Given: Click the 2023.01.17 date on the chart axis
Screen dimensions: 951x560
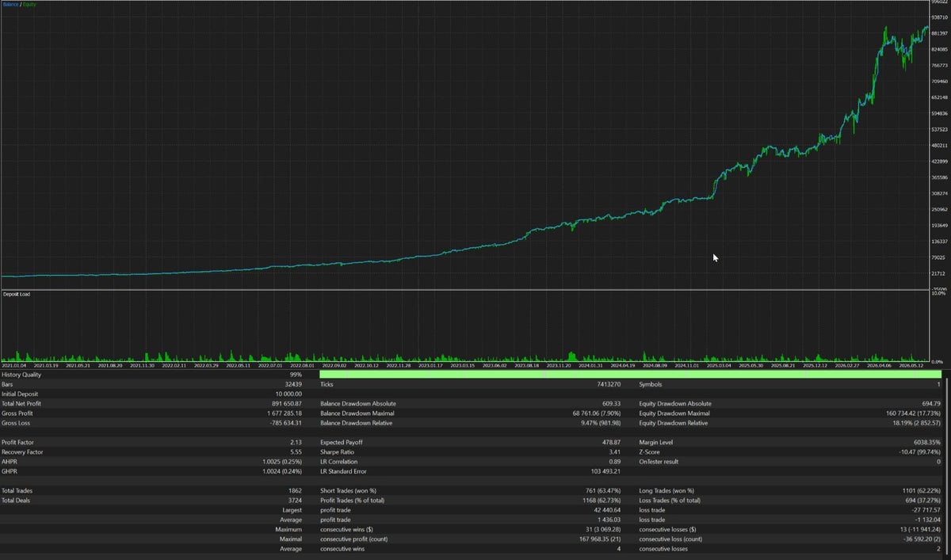Looking at the screenshot, I should coord(431,366).
